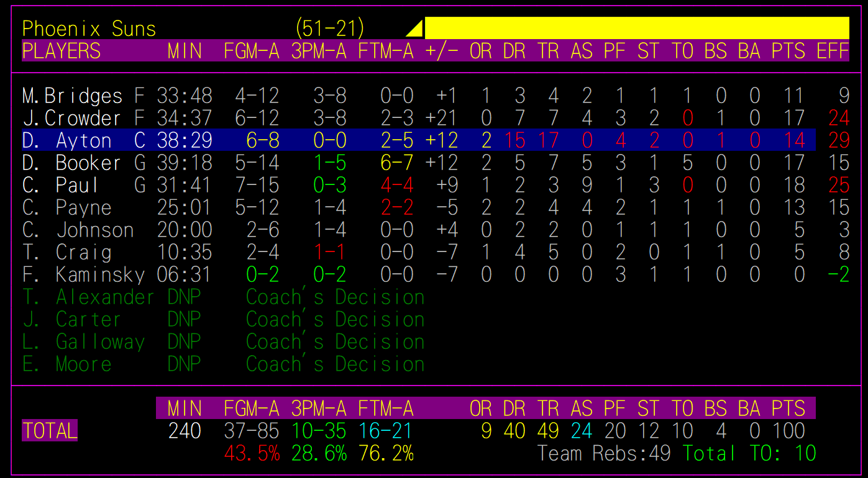Select FGM-A in the players header row
Viewport: 868px width, 478px height.
(x=252, y=51)
